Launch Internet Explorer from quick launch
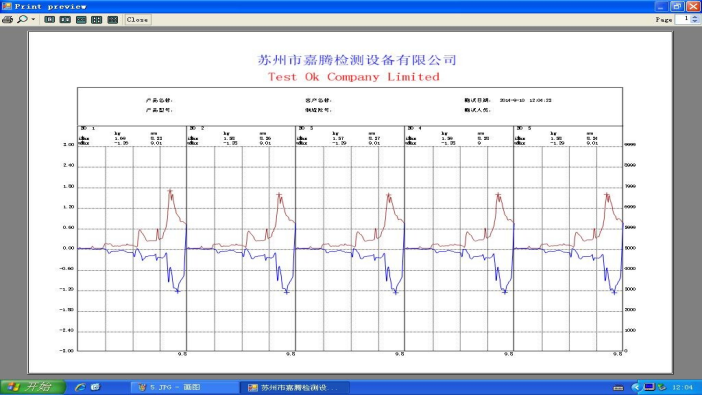Image resolution: width=703 pixels, height=395 pixels. tap(80, 387)
